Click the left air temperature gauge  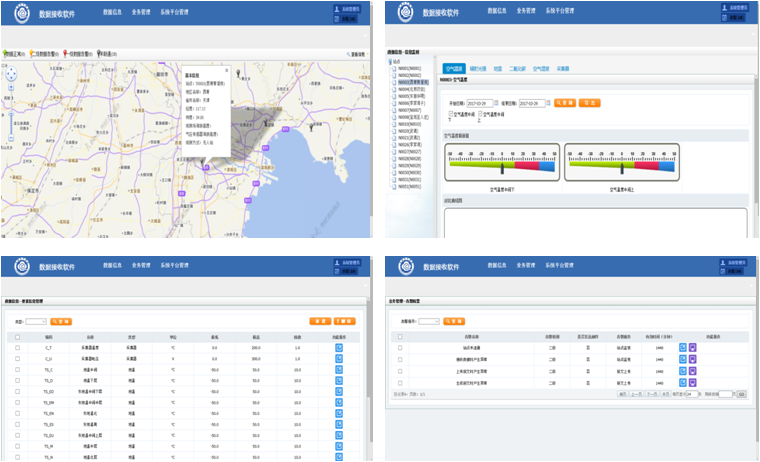502,162
